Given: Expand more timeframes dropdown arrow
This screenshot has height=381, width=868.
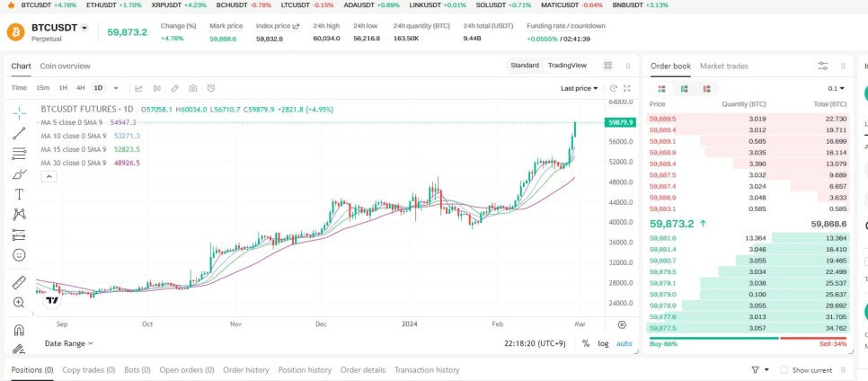Looking at the screenshot, I should (116, 88).
